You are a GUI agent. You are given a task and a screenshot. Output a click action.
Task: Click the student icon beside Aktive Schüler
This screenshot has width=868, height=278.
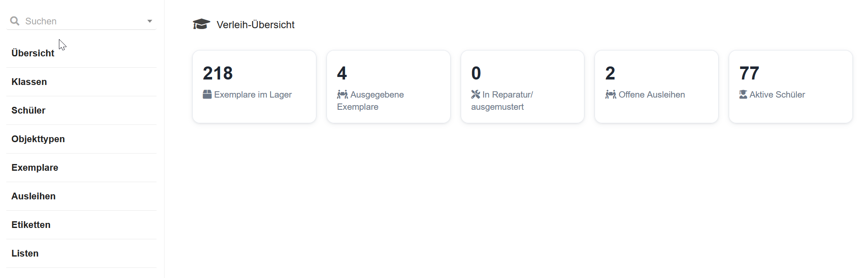[743, 94]
